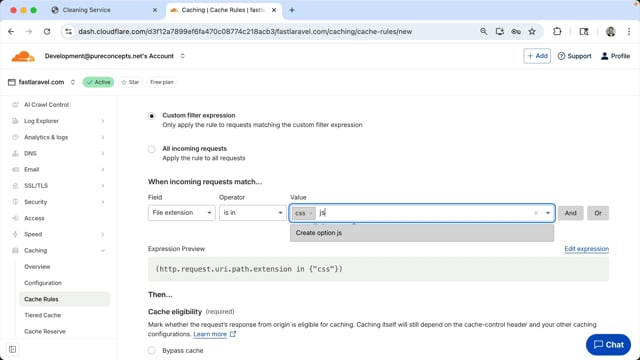Expand the Speed section chevron

tap(102, 234)
